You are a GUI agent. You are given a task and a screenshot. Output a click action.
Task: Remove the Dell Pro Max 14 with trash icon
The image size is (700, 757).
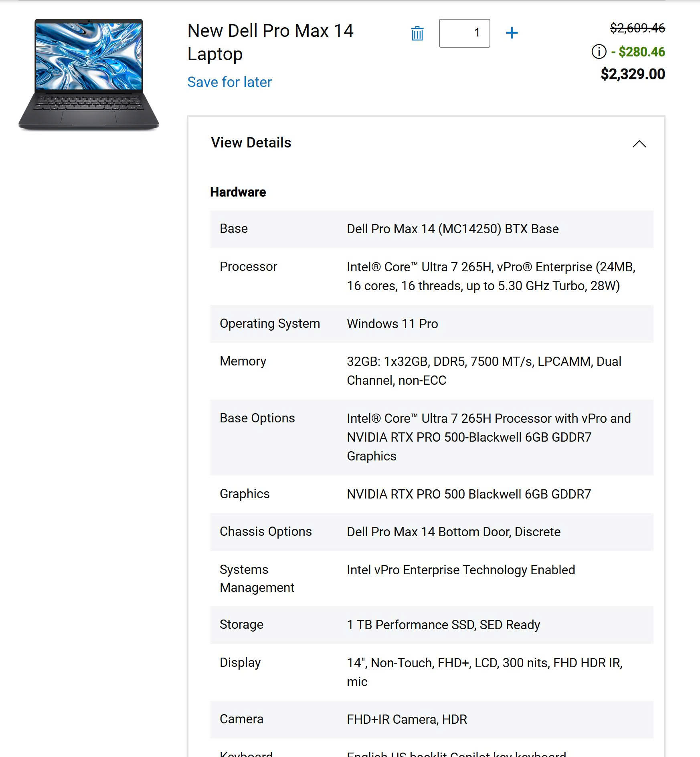click(x=417, y=33)
